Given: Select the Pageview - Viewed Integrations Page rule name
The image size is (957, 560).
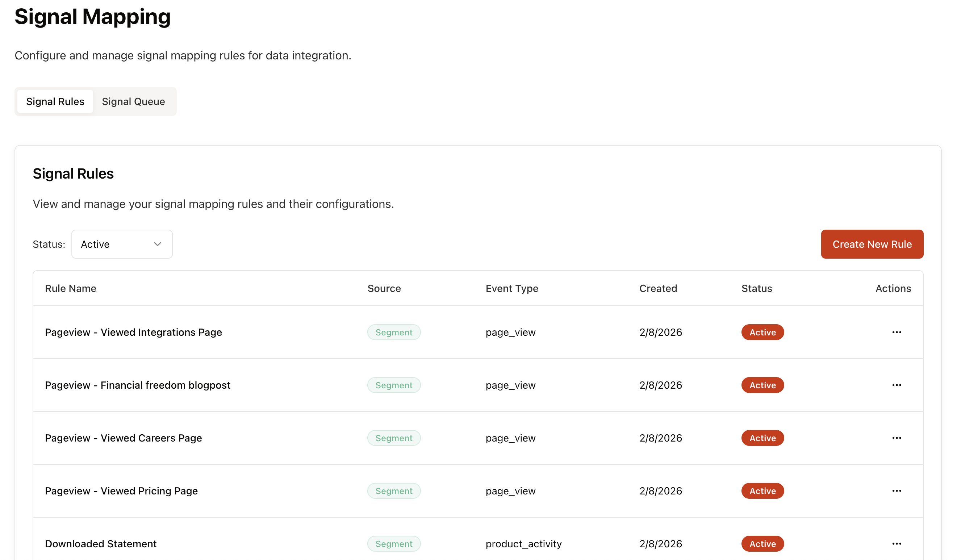Looking at the screenshot, I should pyautogui.click(x=133, y=332).
